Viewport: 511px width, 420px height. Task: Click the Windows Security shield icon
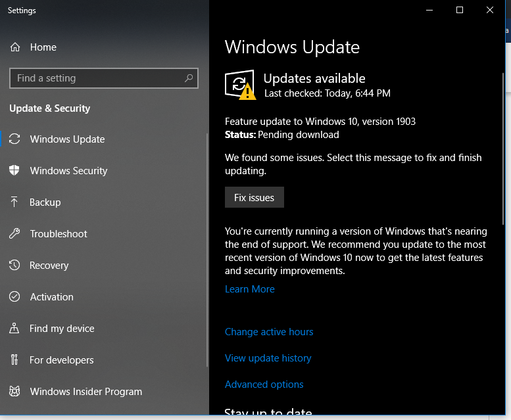coord(14,170)
